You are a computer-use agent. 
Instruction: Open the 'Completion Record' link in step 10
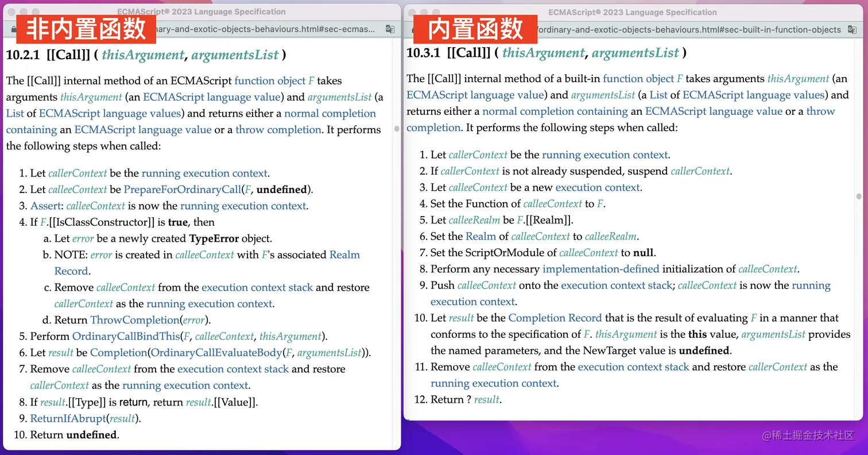click(555, 318)
